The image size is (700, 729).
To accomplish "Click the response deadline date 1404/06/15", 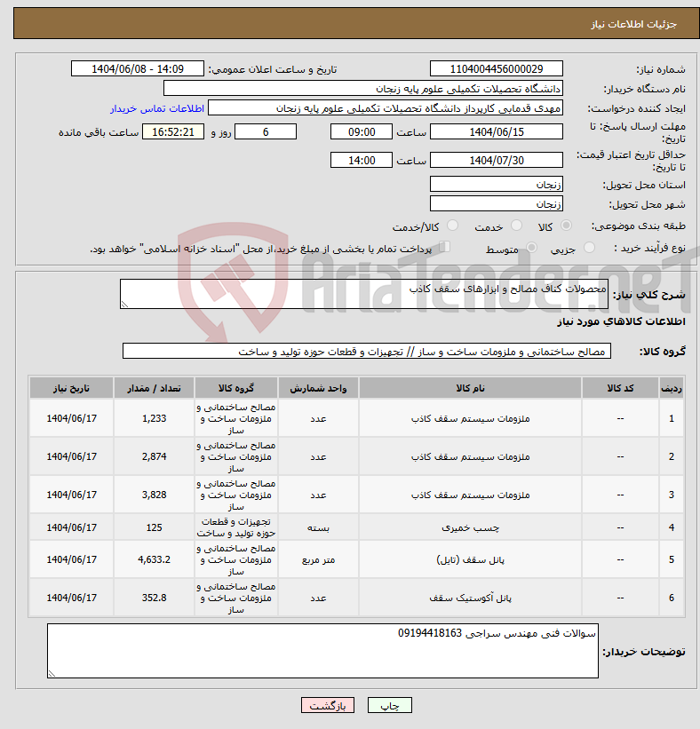I will pyautogui.click(x=497, y=131).
